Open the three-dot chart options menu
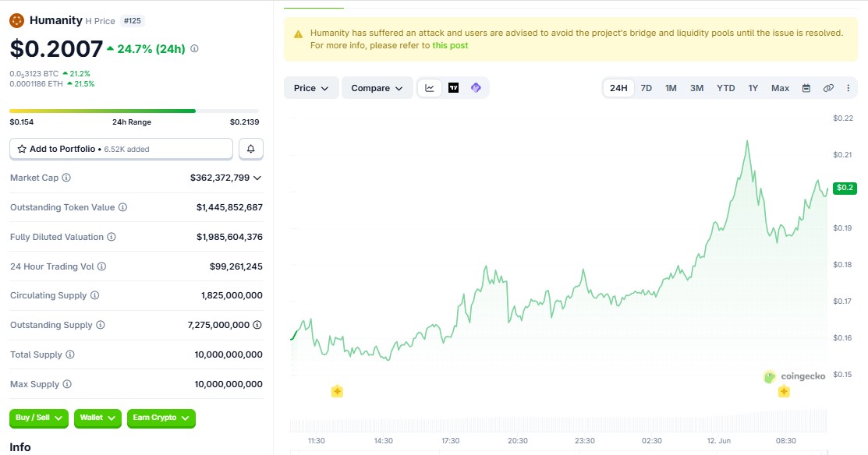 848,88
